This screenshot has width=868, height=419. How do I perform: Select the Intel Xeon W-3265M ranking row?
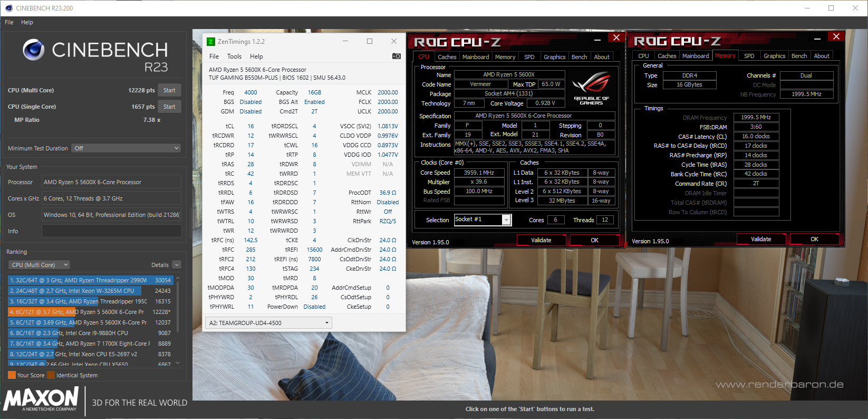(90, 291)
